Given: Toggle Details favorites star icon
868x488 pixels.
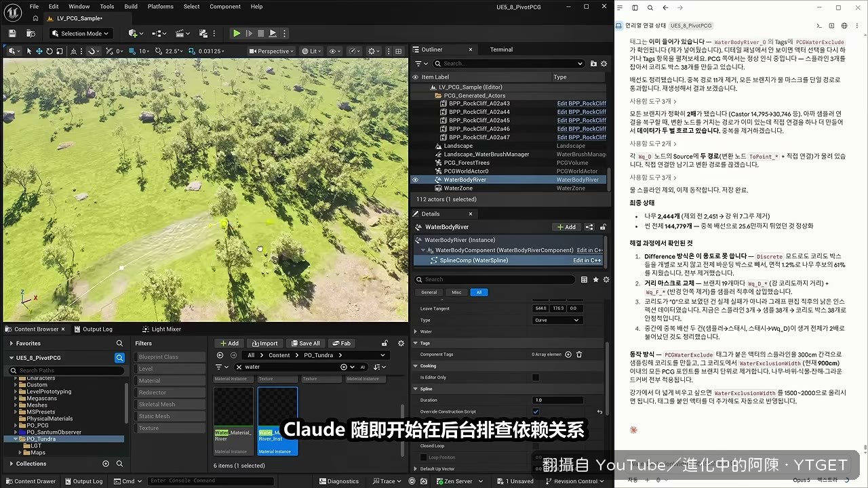Looking at the screenshot, I should tap(595, 279).
